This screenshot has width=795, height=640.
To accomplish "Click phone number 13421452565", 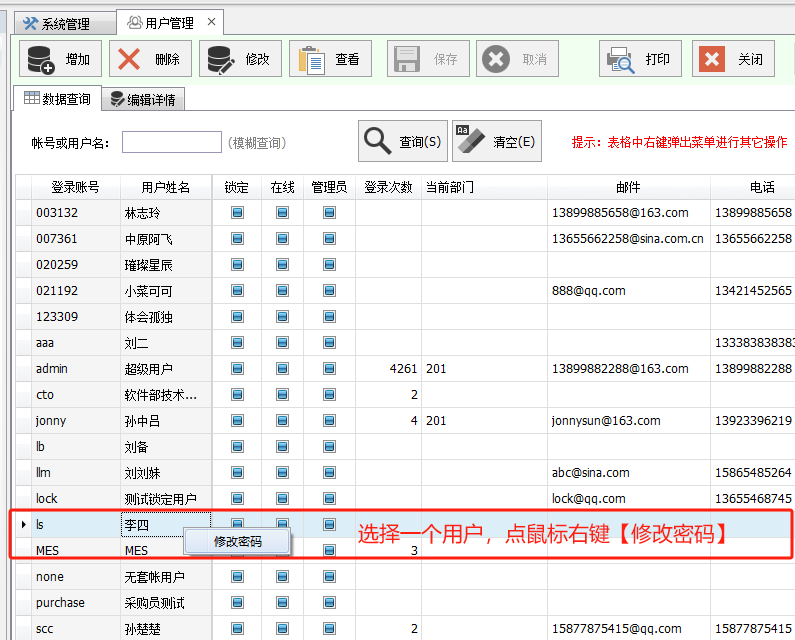I will [753, 291].
